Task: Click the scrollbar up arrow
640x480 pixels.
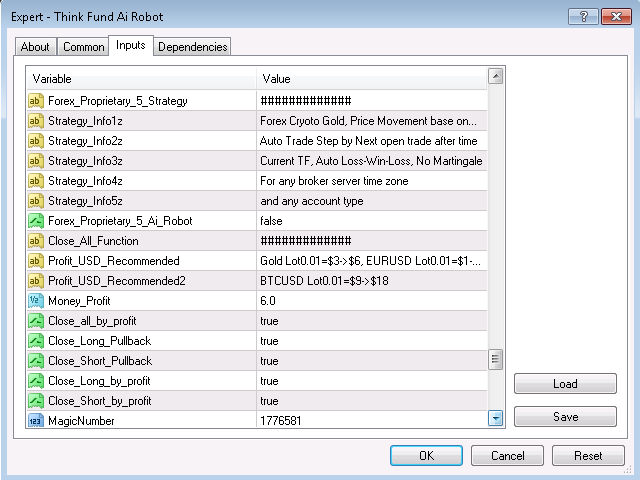Action: [496, 76]
